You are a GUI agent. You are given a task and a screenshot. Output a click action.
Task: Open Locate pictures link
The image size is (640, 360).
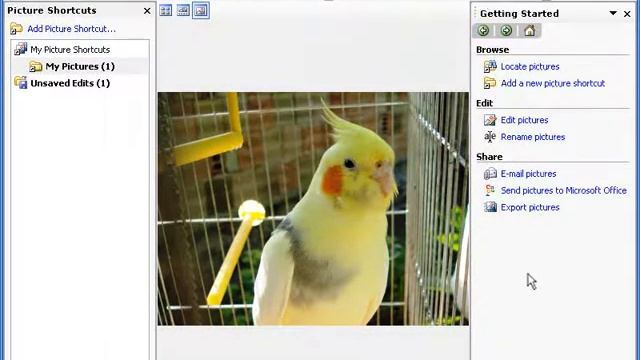tap(530, 67)
